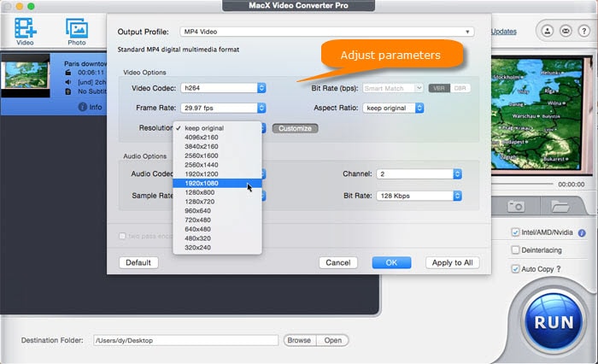Open the output folder icon under preview
This screenshot has width=598, height=364.
click(x=560, y=207)
